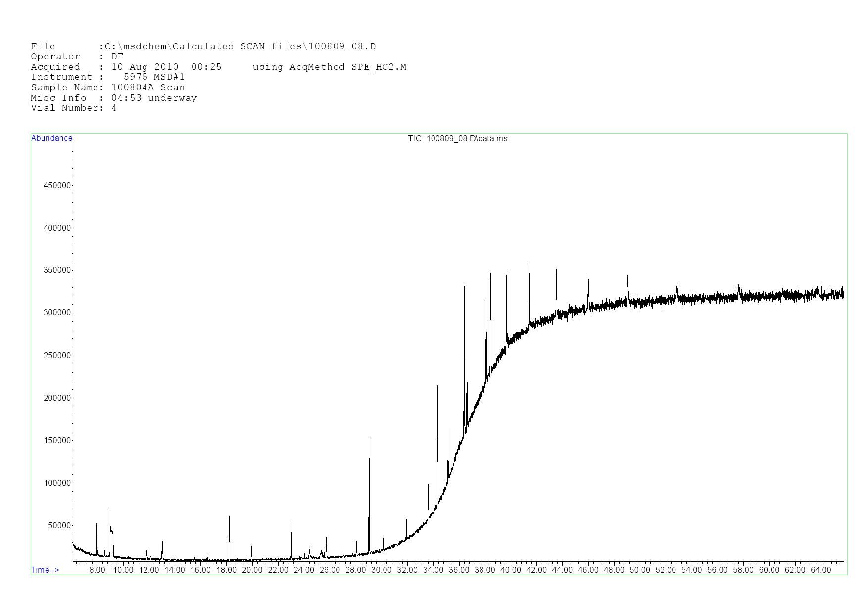Click the peak apex near 18.20 minutes
Image resolution: width=868 pixels, height=614 pixels.
click(229, 517)
